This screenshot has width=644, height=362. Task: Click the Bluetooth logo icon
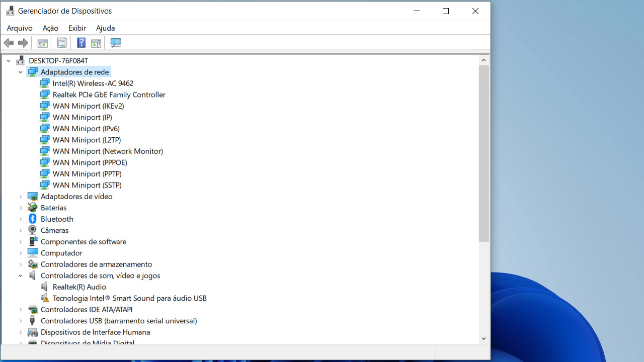[x=33, y=219]
